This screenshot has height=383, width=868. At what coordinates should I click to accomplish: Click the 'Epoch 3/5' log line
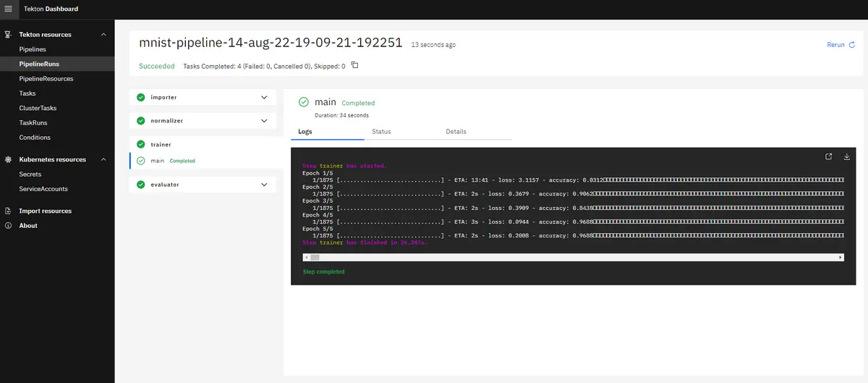(318, 201)
